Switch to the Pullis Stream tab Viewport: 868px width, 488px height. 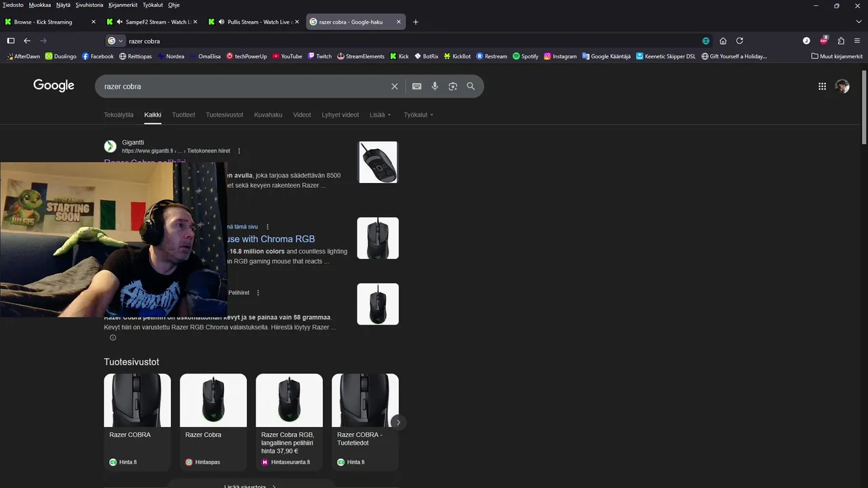coord(253,22)
